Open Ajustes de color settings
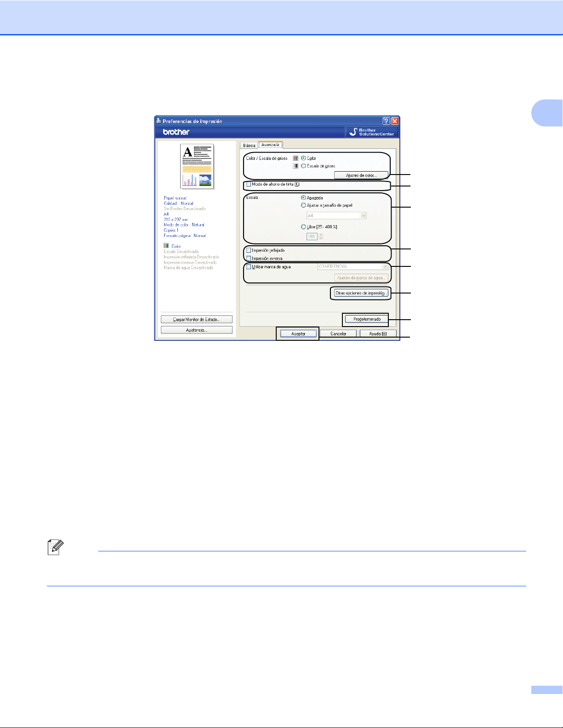563x728 pixels. pyautogui.click(x=361, y=175)
